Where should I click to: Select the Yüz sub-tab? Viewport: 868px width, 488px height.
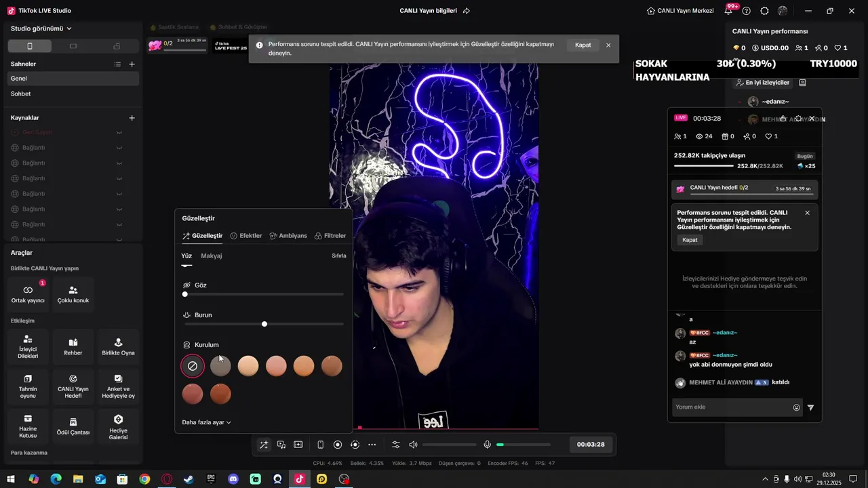coord(186,256)
